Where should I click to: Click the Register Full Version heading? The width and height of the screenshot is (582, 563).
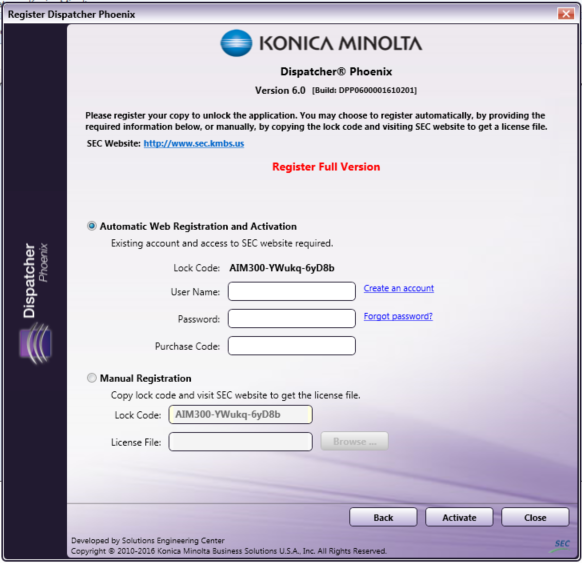326,167
